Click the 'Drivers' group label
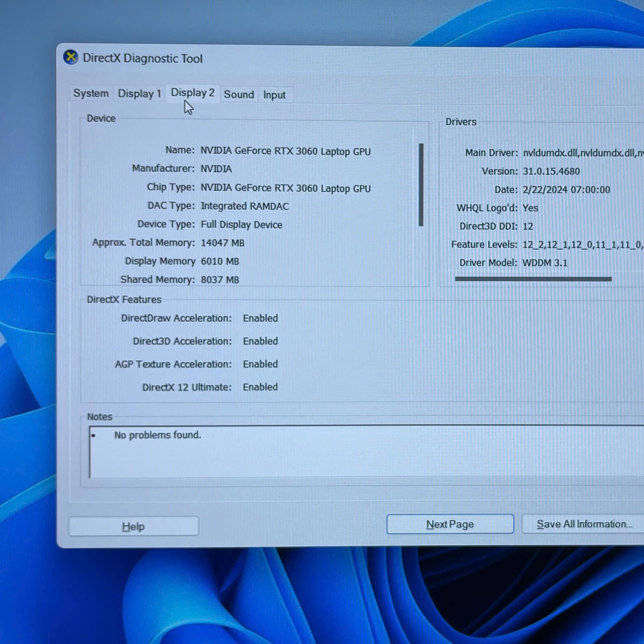Image resolution: width=644 pixels, height=644 pixels. point(461,122)
